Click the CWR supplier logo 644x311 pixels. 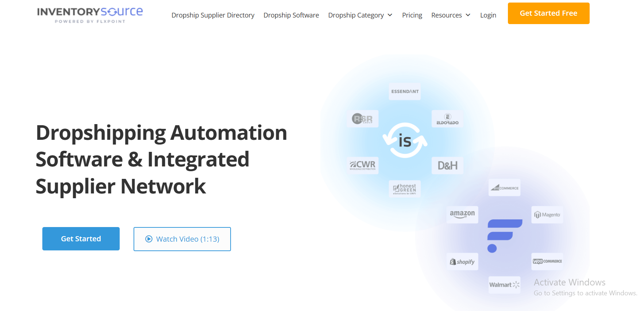pyautogui.click(x=362, y=165)
